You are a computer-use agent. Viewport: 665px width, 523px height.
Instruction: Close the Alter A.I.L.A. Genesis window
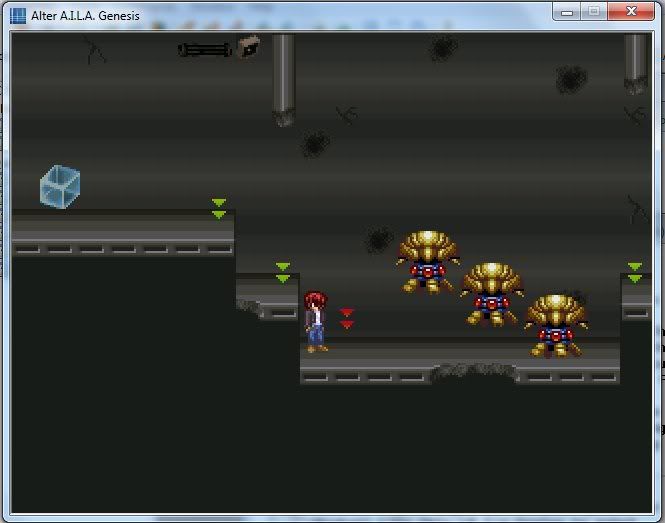pos(631,11)
